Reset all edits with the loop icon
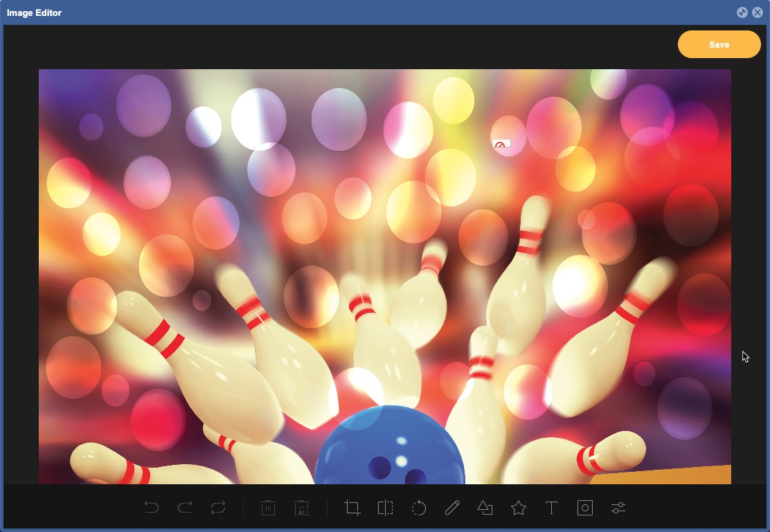The height and width of the screenshot is (532, 770). click(x=218, y=508)
